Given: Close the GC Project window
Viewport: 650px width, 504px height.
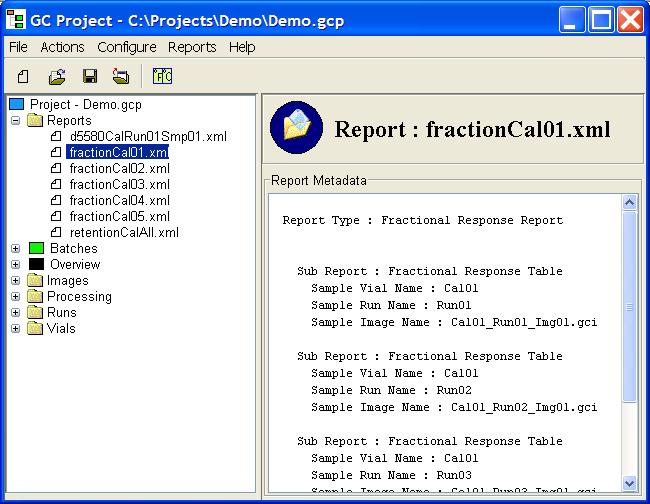Looking at the screenshot, I should pyautogui.click(x=631, y=19).
